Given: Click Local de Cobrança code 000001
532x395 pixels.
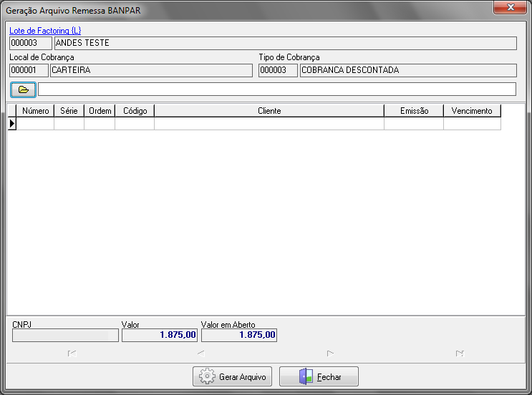Looking at the screenshot, I should click(x=29, y=70).
